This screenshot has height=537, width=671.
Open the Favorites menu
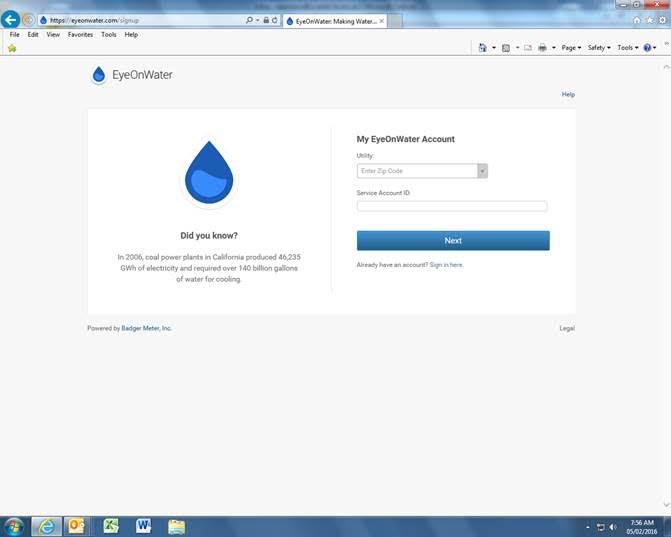[80, 35]
